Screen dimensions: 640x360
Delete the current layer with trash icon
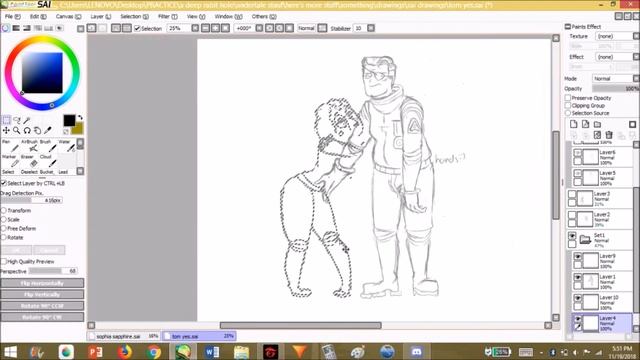(x=609, y=135)
